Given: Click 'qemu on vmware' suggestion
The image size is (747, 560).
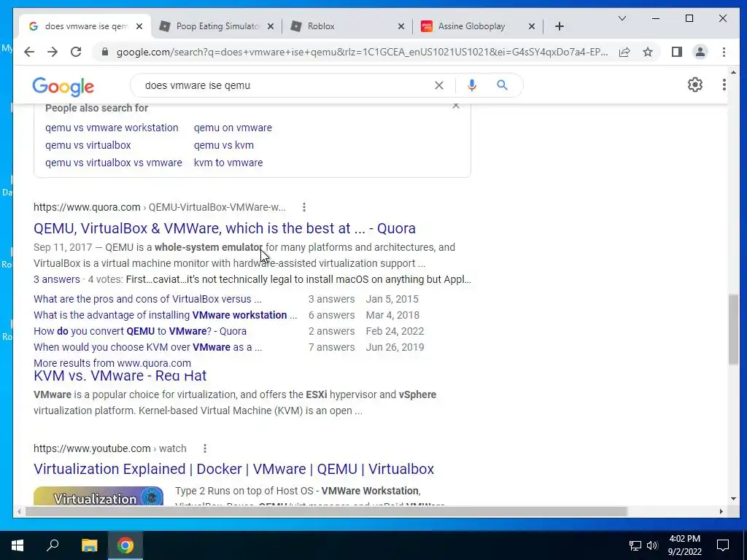Looking at the screenshot, I should click(233, 128).
